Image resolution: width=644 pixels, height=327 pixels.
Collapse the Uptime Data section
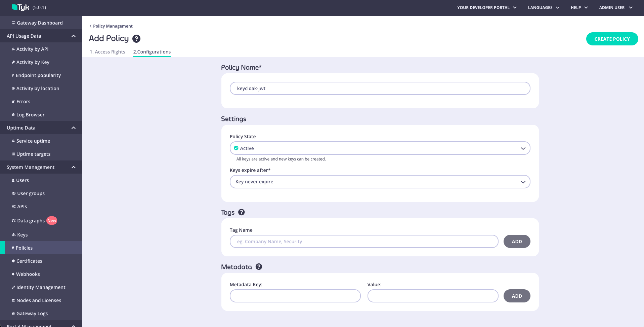tap(74, 128)
